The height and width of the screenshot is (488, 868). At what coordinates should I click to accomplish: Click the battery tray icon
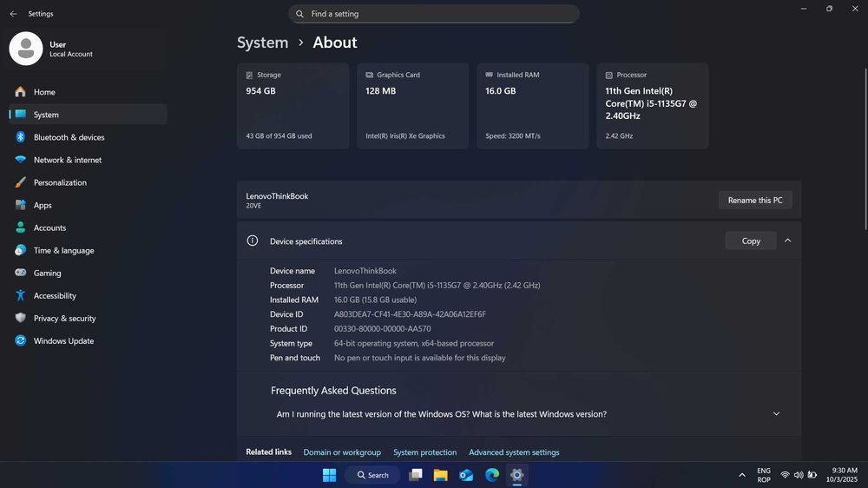click(812, 475)
